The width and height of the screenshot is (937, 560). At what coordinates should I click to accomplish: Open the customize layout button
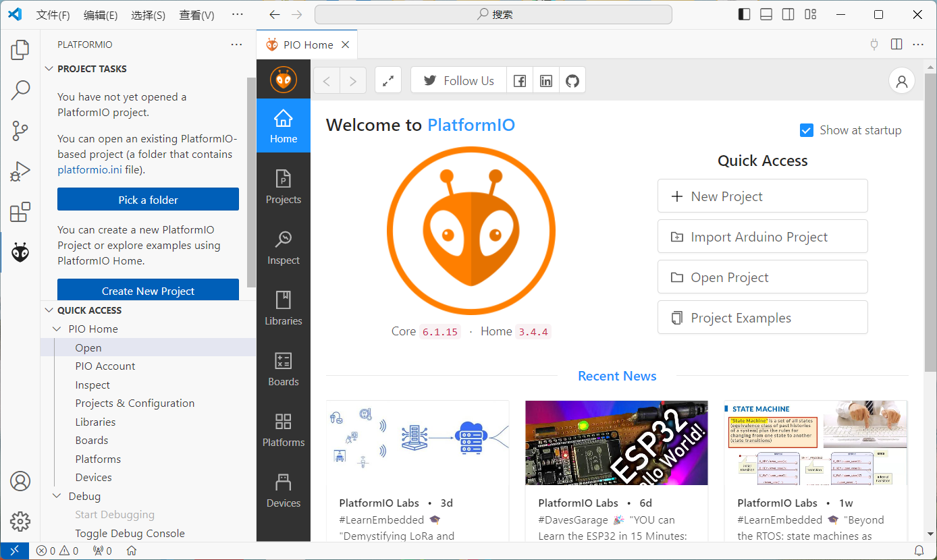811,14
